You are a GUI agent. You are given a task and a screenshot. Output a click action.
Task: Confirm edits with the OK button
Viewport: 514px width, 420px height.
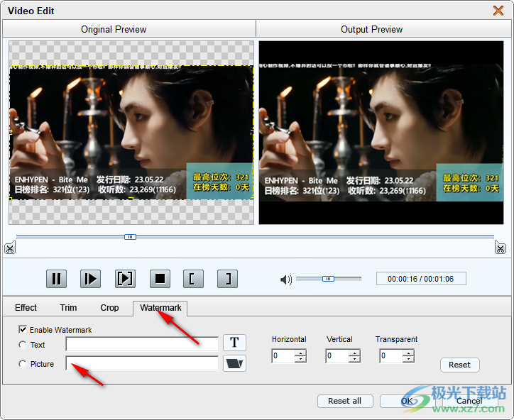[408, 401]
